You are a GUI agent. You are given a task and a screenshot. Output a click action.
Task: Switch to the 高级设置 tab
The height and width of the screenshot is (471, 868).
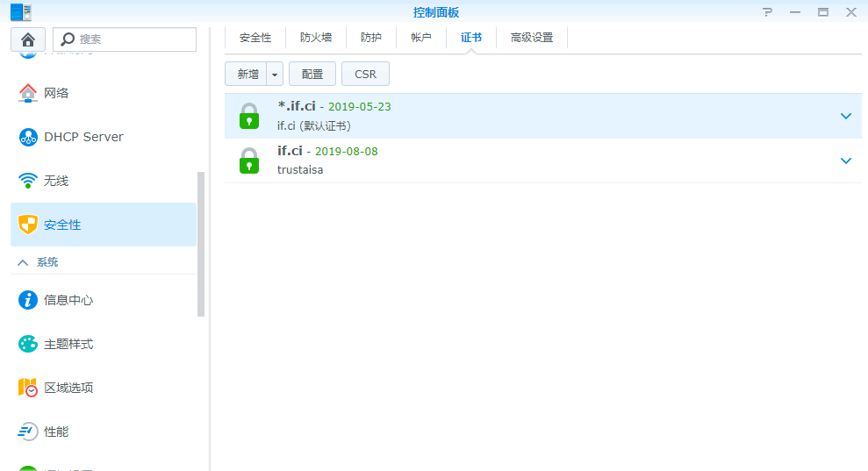532,38
